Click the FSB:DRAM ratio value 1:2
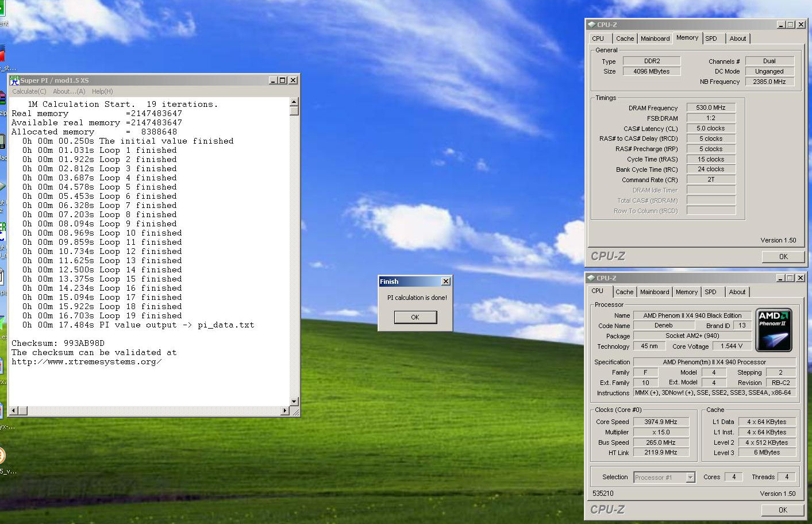The width and height of the screenshot is (812, 524). pyautogui.click(x=711, y=118)
